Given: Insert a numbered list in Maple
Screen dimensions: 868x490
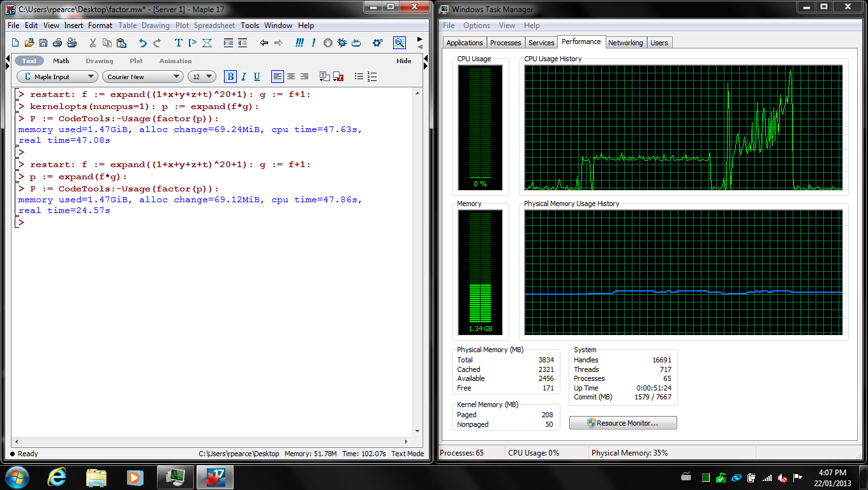Looking at the screenshot, I should [x=373, y=77].
